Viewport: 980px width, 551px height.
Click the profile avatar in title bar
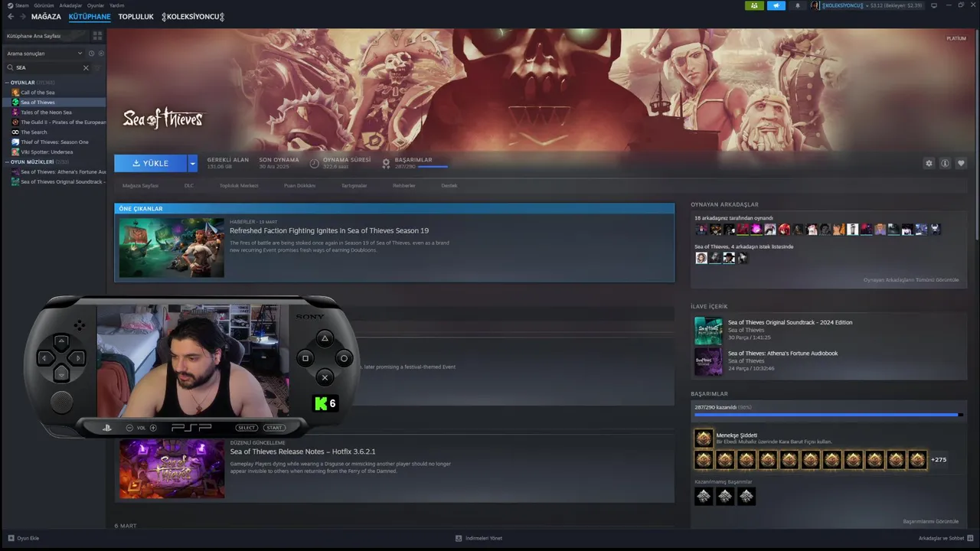coord(815,5)
